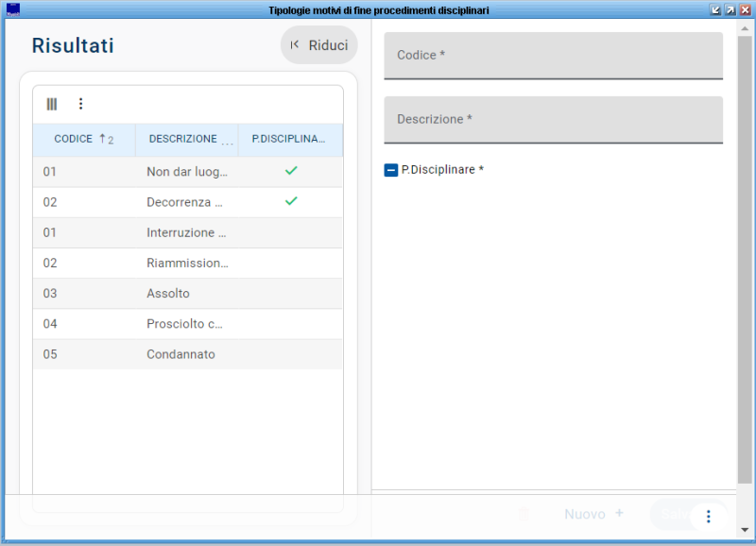The image size is (756, 546).
Task: Click the green checkmark in the Decorrenza row
Action: pyautogui.click(x=291, y=201)
